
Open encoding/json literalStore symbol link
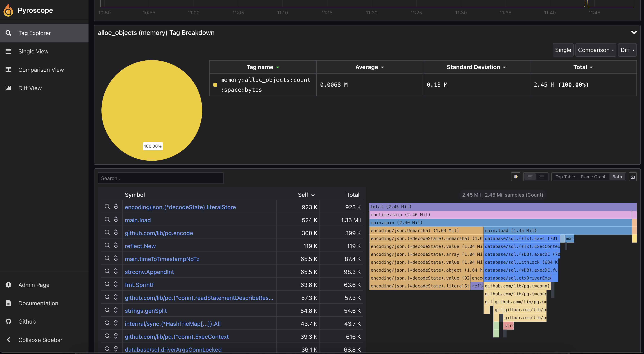(180, 207)
